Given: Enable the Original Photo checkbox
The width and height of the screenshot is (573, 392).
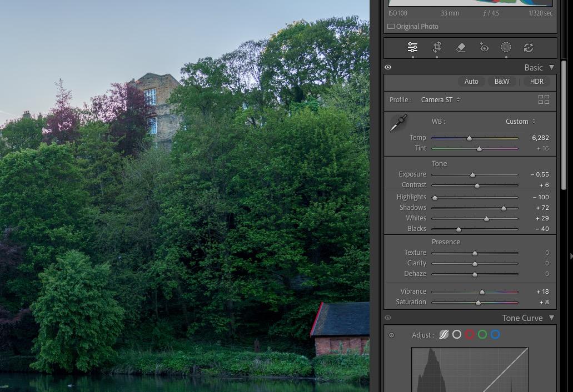Looking at the screenshot, I should coord(391,27).
